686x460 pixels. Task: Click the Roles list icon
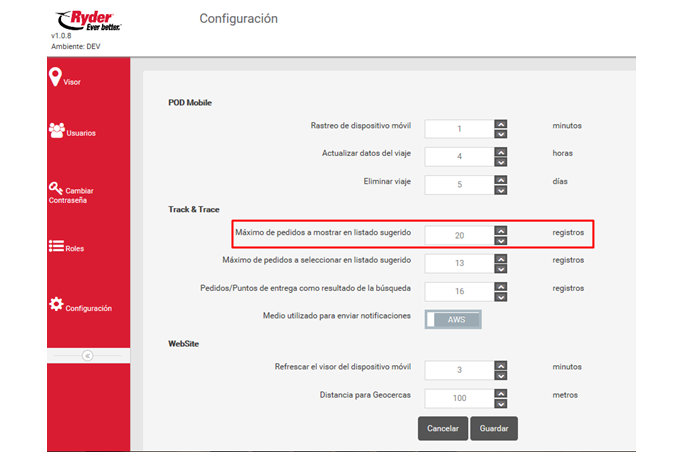[x=56, y=246]
